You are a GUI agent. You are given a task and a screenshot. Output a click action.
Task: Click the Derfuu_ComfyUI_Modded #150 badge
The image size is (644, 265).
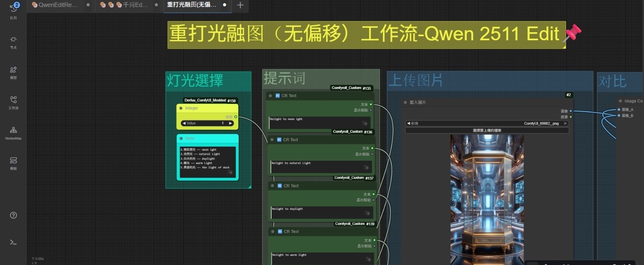coord(210,100)
